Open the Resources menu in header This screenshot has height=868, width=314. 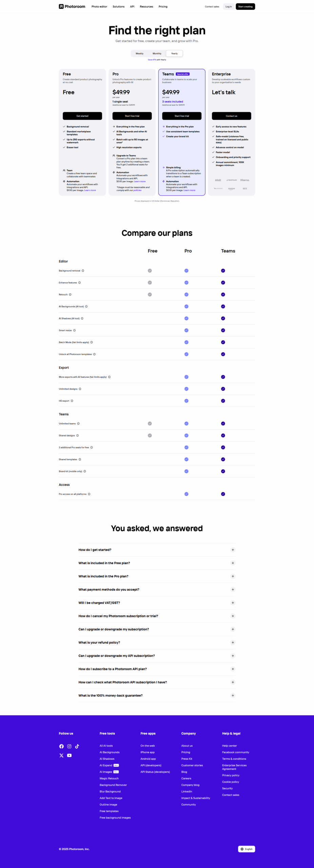coord(146,6)
